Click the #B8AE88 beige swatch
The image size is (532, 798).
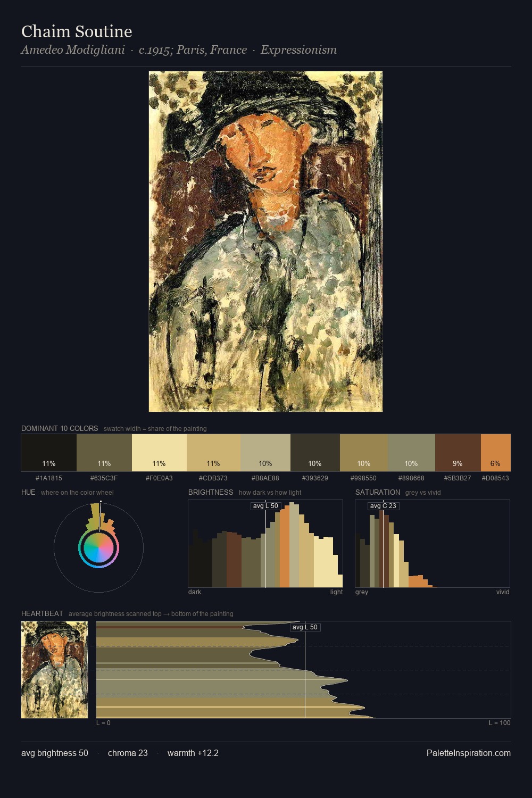click(265, 453)
